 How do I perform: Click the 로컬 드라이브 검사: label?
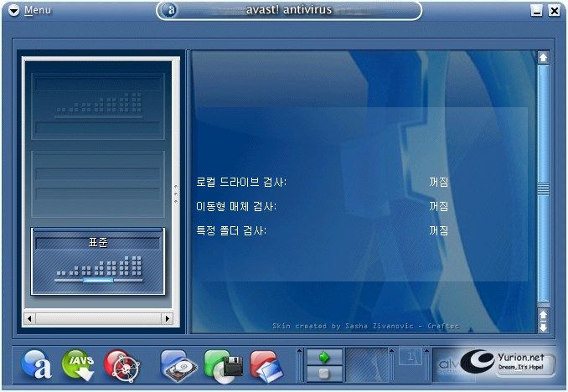click(x=241, y=182)
